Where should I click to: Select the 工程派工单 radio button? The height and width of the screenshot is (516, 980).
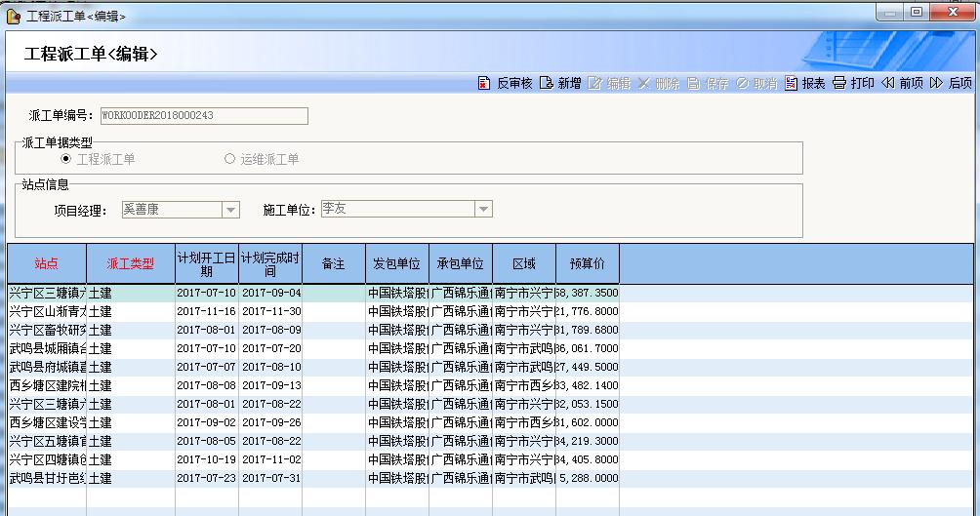(x=66, y=159)
